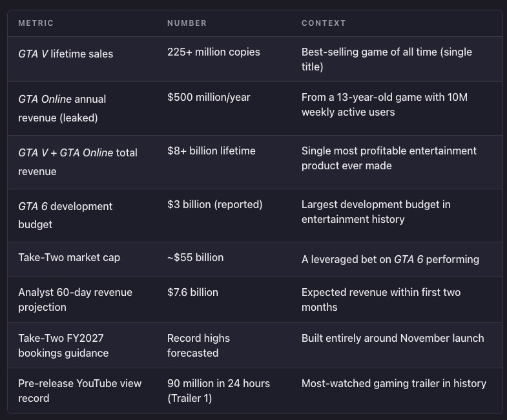Click the 'Record highs forecasted' value
This screenshot has width=507, height=420.
[x=198, y=346]
